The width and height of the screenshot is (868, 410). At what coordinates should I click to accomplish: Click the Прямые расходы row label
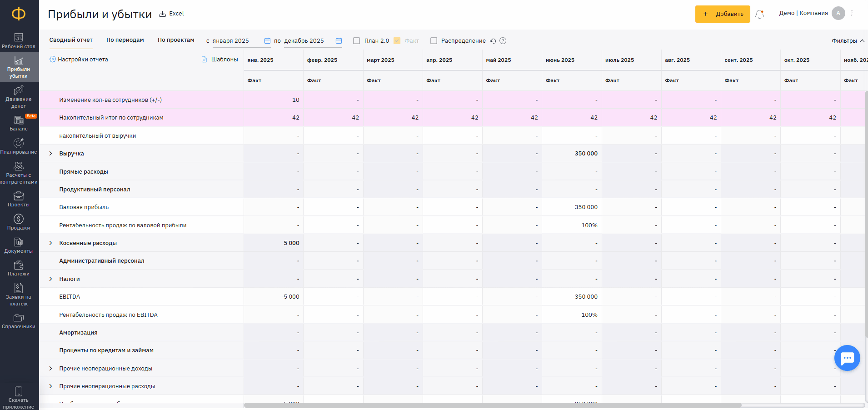tap(84, 172)
